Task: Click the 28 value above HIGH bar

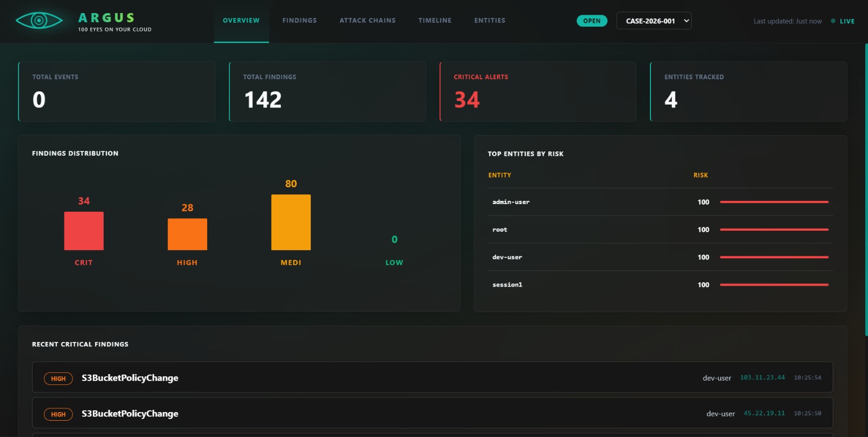Action: [187, 208]
